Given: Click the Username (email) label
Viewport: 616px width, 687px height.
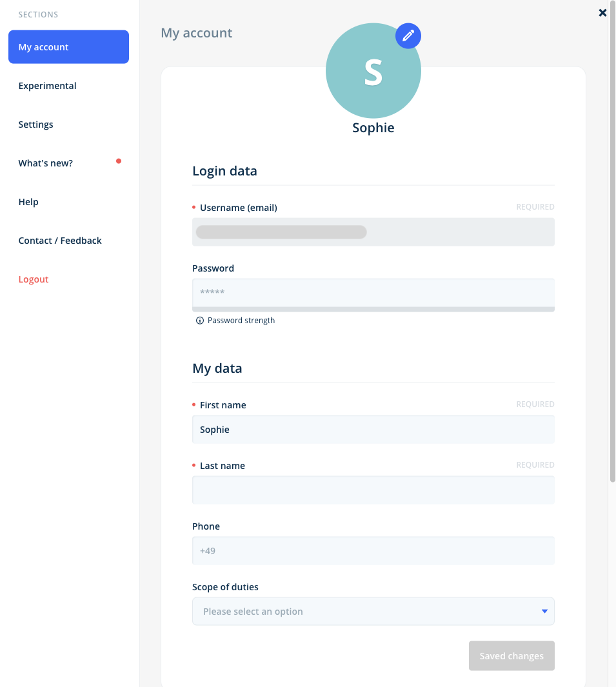Looking at the screenshot, I should tap(239, 208).
